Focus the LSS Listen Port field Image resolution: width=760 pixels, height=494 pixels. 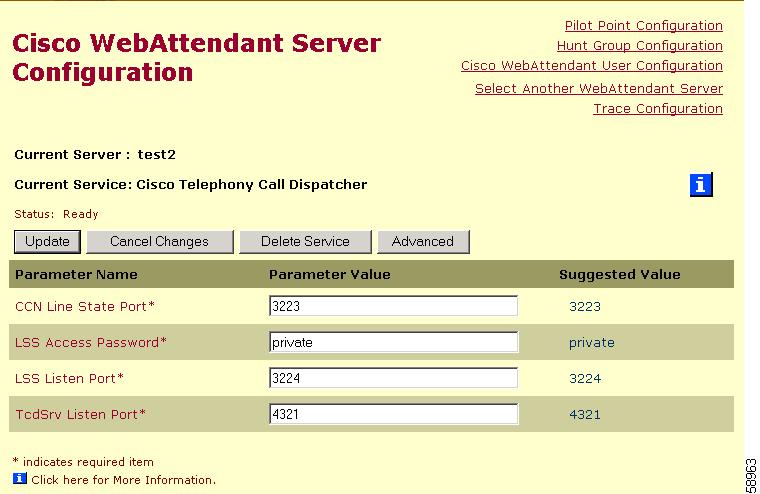pos(393,378)
